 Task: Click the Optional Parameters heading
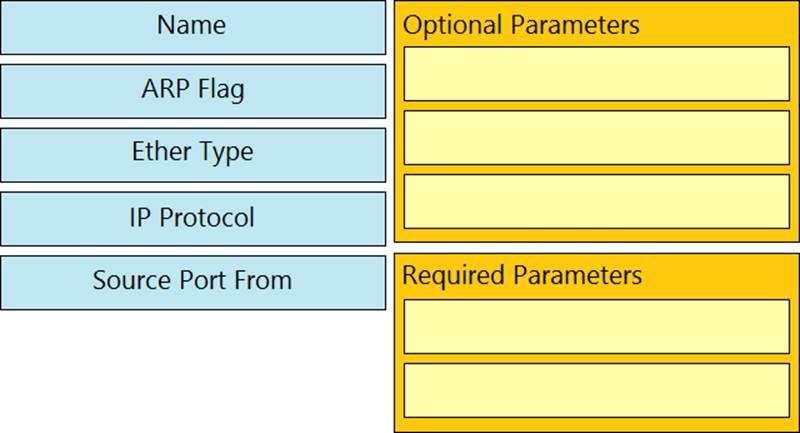(x=521, y=25)
